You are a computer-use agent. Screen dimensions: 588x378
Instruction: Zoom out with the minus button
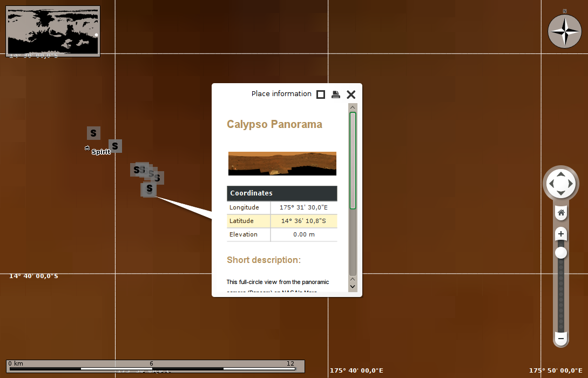point(561,339)
